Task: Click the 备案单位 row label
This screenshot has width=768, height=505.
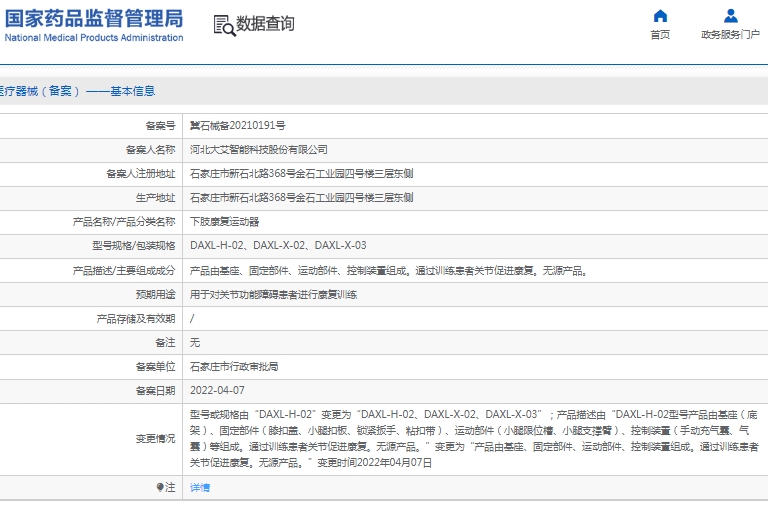Action: click(155, 366)
